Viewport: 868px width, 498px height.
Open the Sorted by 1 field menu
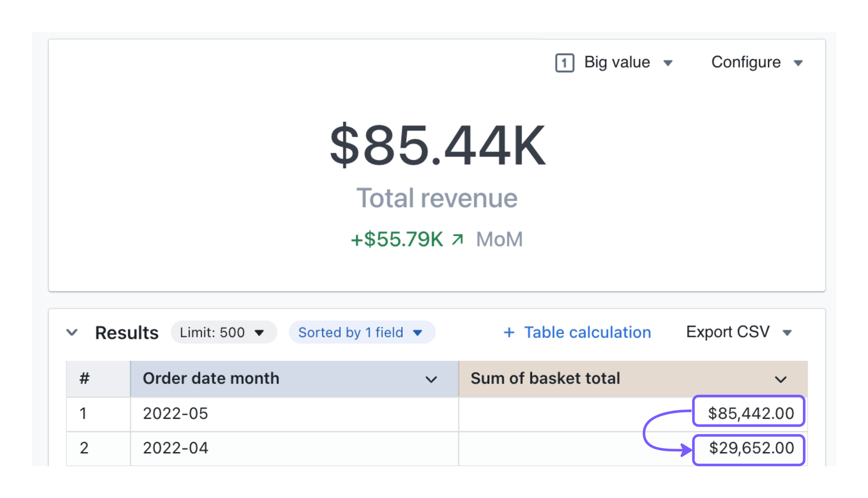tap(361, 333)
